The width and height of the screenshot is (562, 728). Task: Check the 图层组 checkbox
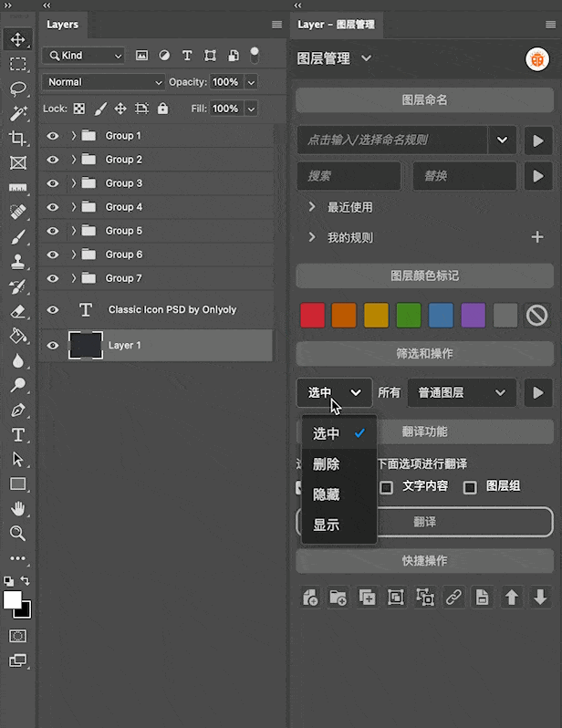[x=470, y=487]
